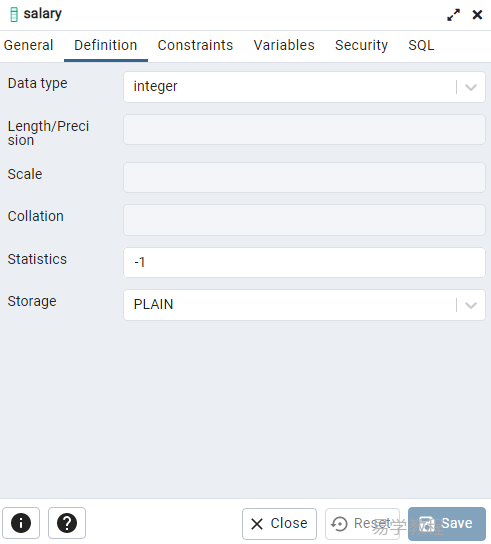Click the salary column icon in title
Screen dimensions: 491x544
coord(14,15)
